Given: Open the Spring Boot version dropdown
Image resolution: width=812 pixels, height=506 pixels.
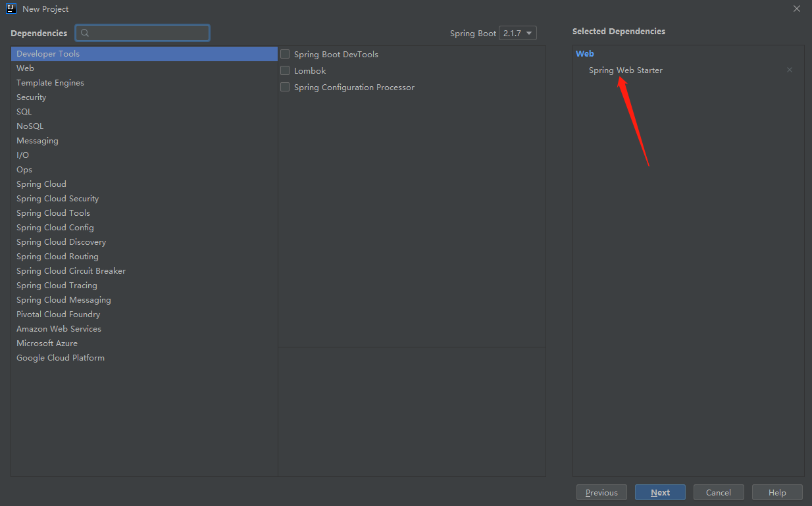Looking at the screenshot, I should point(518,33).
